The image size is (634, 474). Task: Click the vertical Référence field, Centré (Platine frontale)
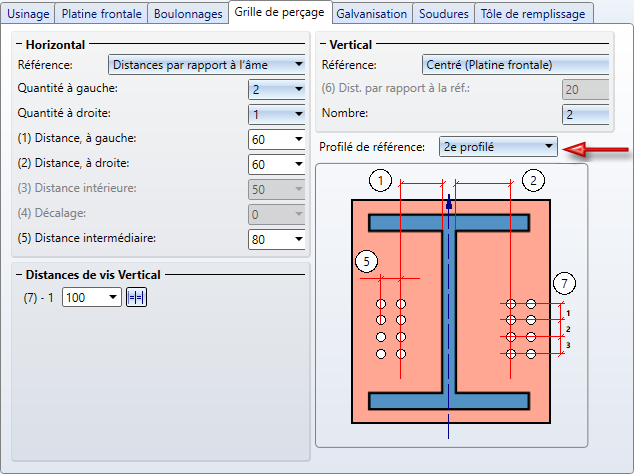514,65
